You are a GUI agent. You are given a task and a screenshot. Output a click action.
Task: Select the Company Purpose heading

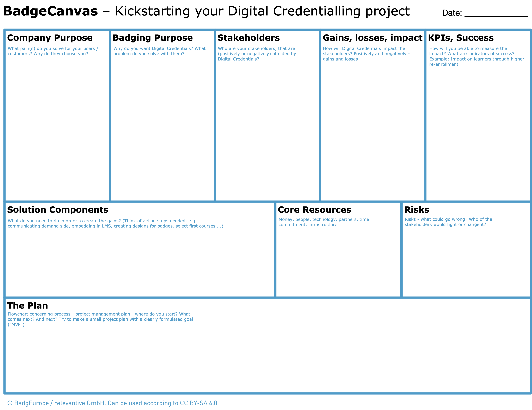point(50,38)
